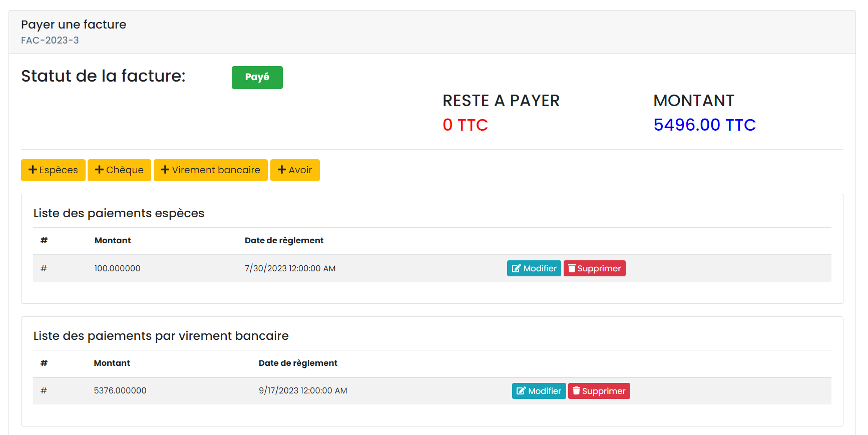Click Date de règlement header in the virement table
Viewport: 868px width, 435px height.
(298, 363)
